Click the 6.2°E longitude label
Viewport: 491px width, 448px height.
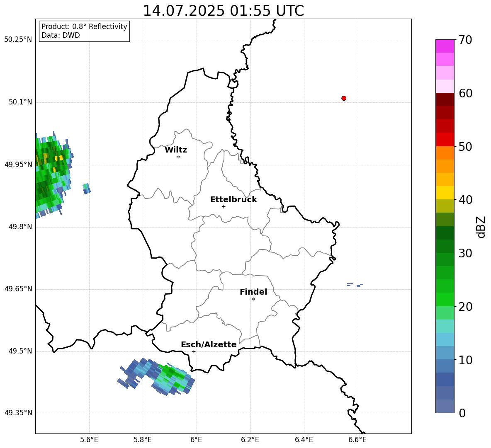coord(250,440)
